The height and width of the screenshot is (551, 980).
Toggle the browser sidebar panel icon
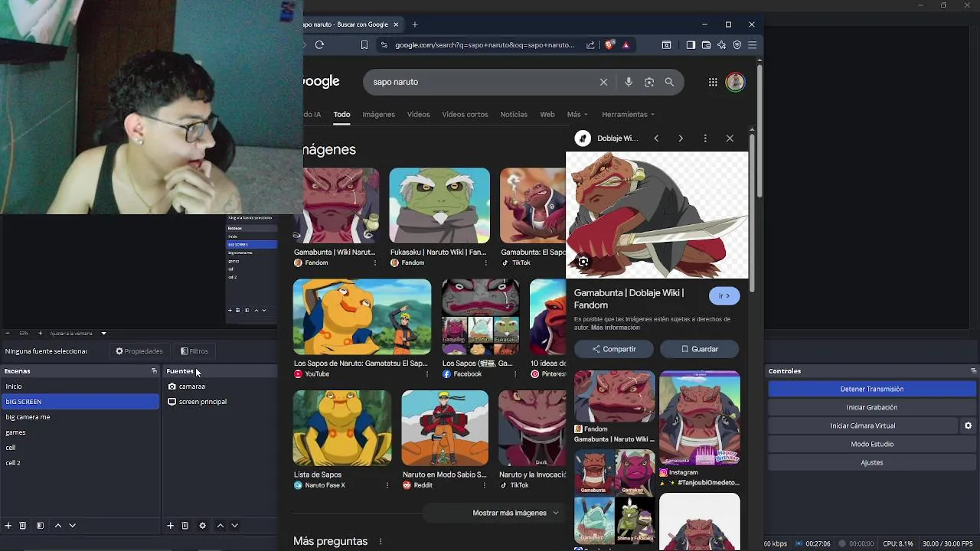(x=691, y=45)
